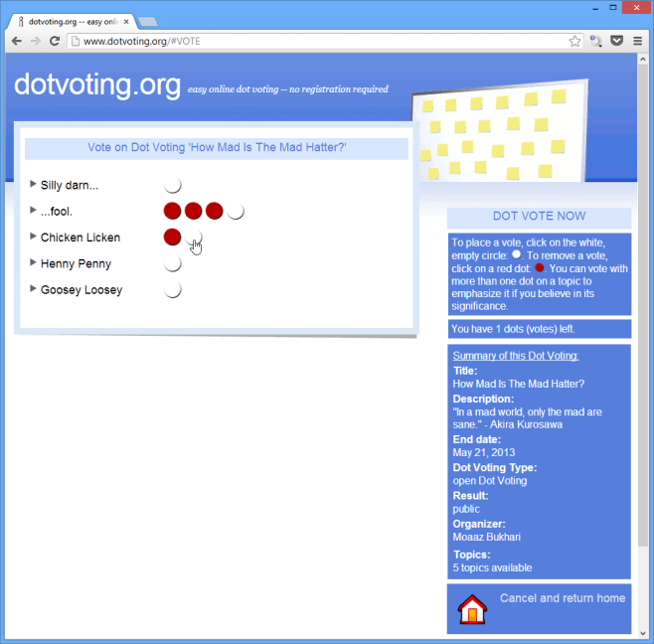Place a vote on Silly darn... empty circle

(x=172, y=185)
